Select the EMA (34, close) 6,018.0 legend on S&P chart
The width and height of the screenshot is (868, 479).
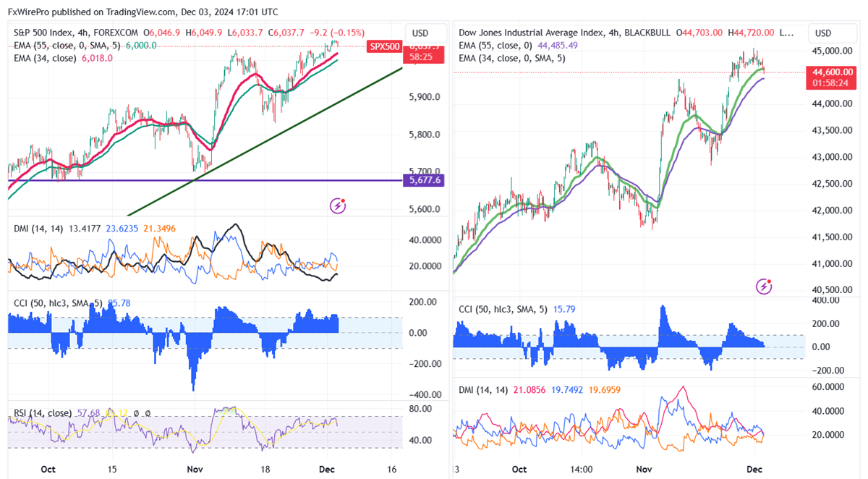(63, 57)
